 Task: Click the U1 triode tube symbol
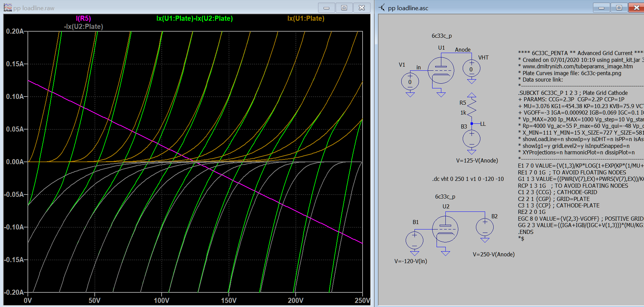point(441,70)
